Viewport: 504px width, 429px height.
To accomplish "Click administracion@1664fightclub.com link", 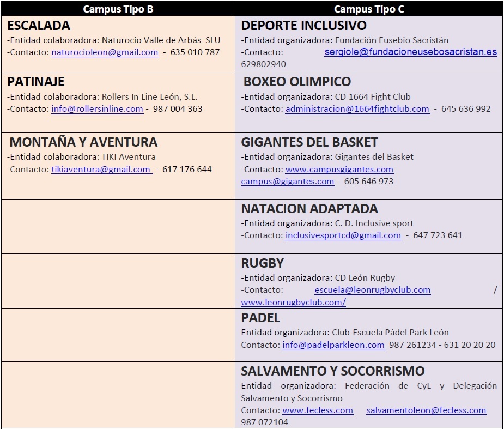I will (x=357, y=108).
